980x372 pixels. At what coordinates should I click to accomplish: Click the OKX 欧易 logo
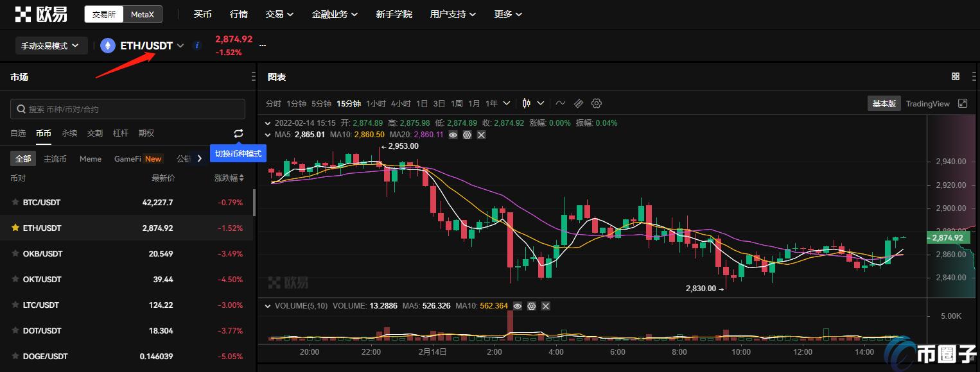tap(41, 13)
